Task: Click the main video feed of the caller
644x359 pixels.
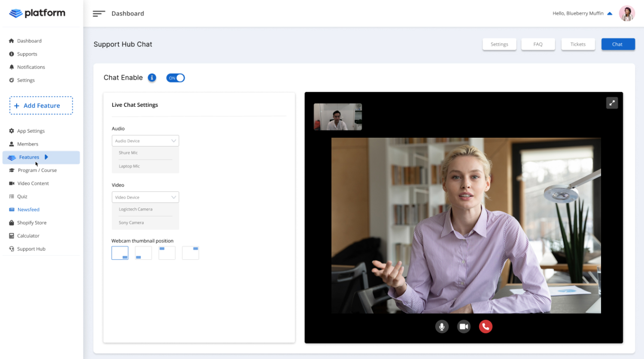Action: (466, 226)
